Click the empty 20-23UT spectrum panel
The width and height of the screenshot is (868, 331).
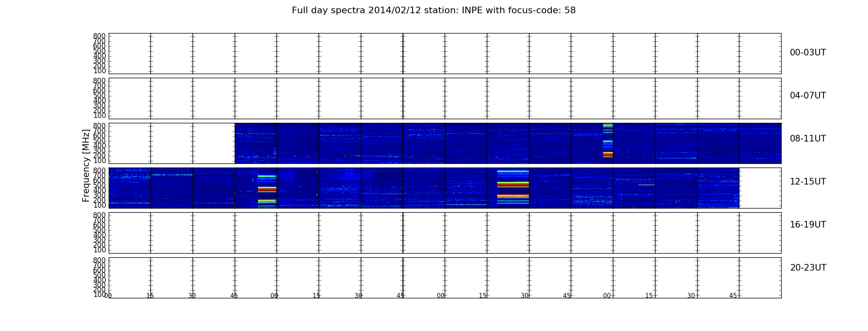pos(445,278)
